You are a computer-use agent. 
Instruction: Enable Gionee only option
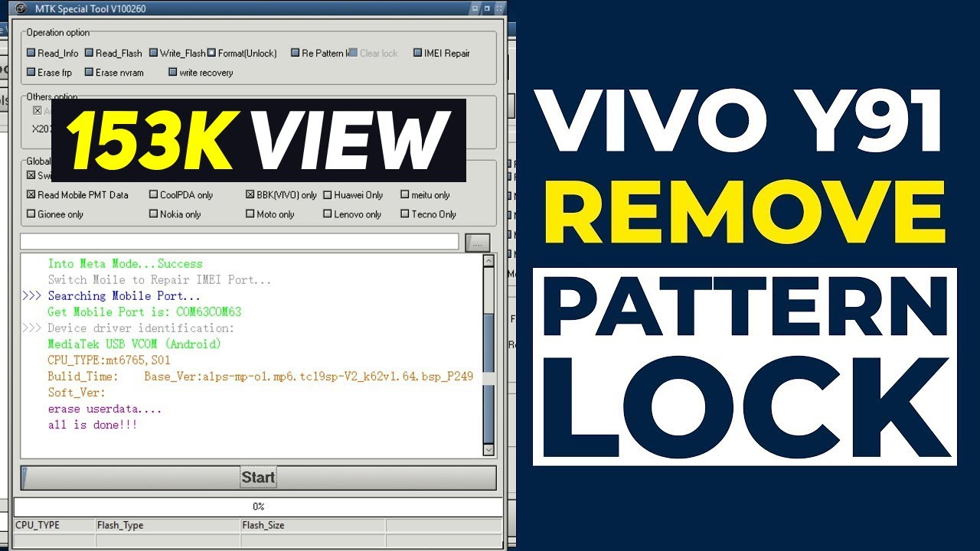(31, 214)
